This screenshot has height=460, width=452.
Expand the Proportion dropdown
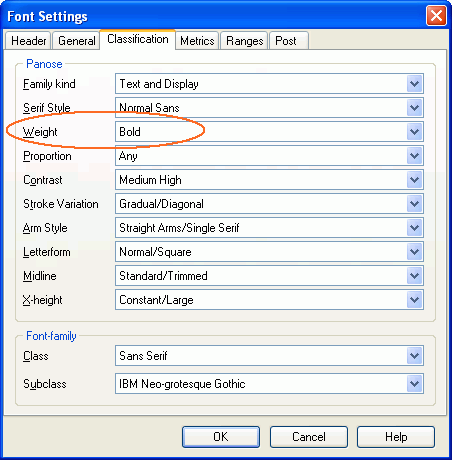pos(269,156)
